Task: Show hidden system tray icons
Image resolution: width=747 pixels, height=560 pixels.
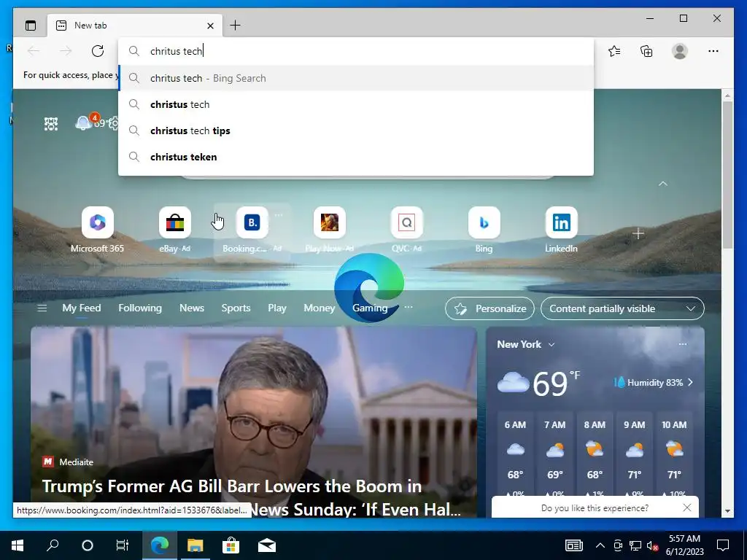Action: click(x=600, y=545)
